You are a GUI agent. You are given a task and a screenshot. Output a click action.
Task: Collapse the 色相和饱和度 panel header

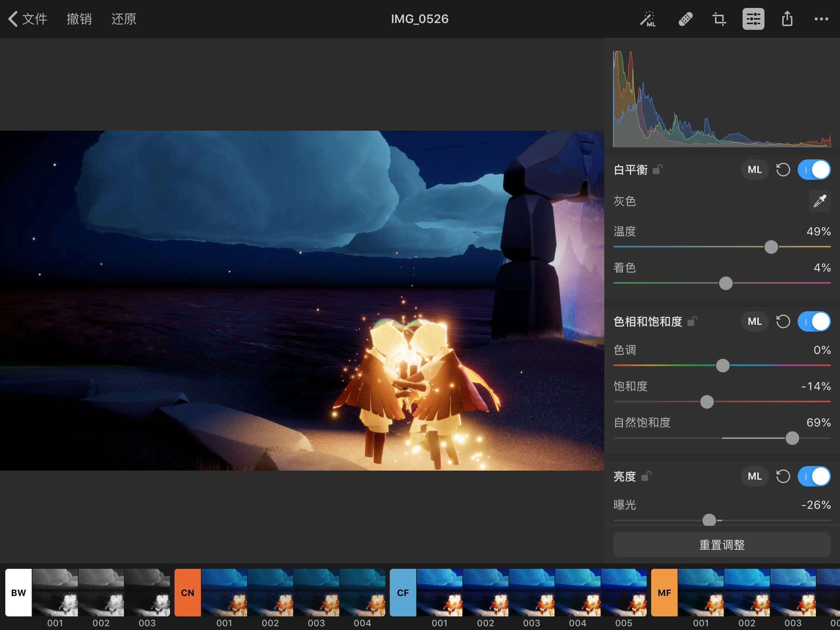pyautogui.click(x=647, y=321)
